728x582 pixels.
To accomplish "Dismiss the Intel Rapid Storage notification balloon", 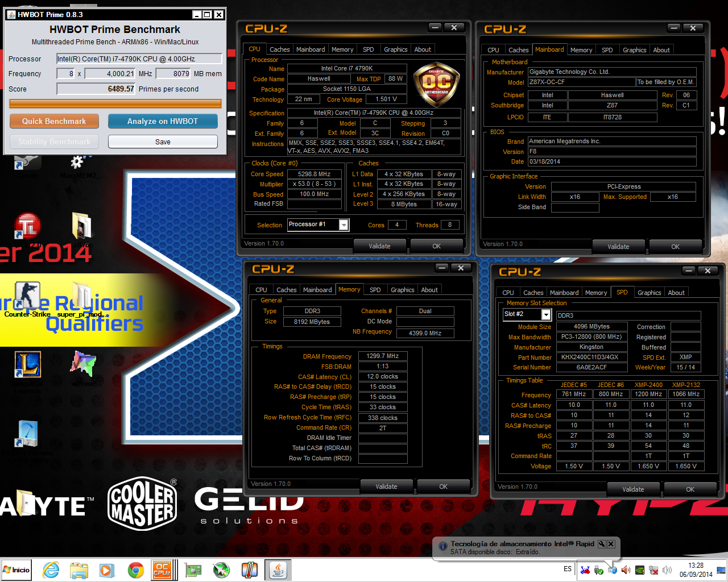I will point(611,544).
